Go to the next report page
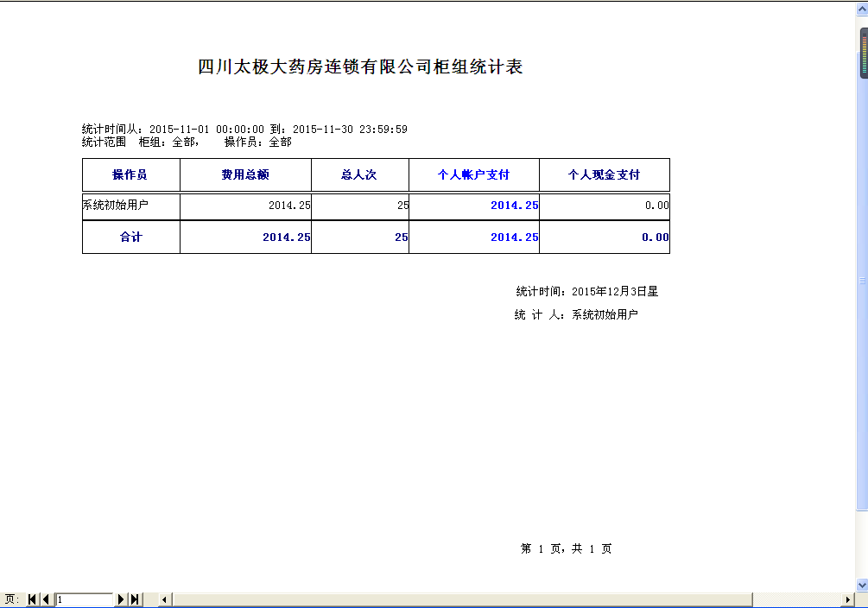This screenshot has height=608, width=868. (121, 599)
